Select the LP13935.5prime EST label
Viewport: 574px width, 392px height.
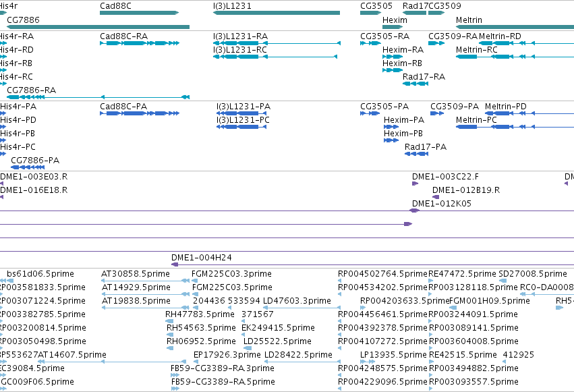393,355
